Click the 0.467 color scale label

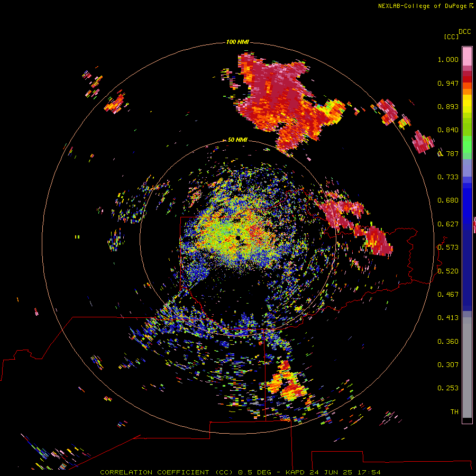pyautogui.click(x=448, y=295)
